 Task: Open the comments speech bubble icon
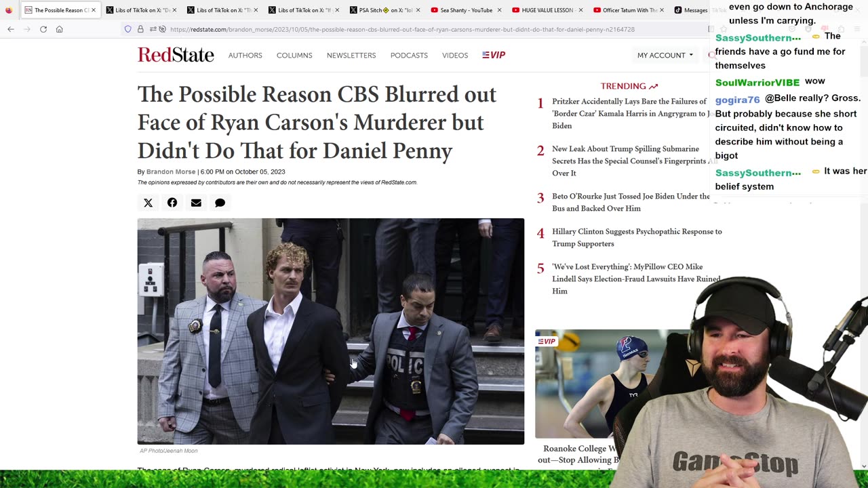220,203
